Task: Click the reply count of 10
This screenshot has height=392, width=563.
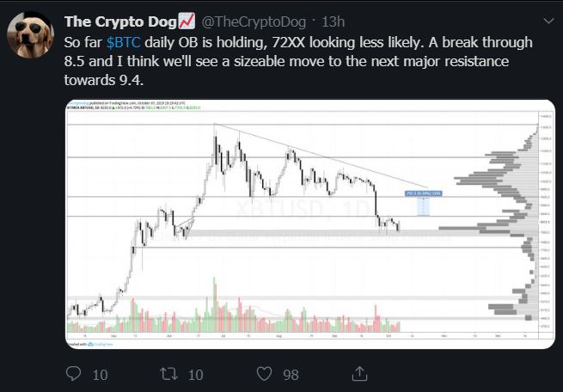Action: tap(100, 374)
